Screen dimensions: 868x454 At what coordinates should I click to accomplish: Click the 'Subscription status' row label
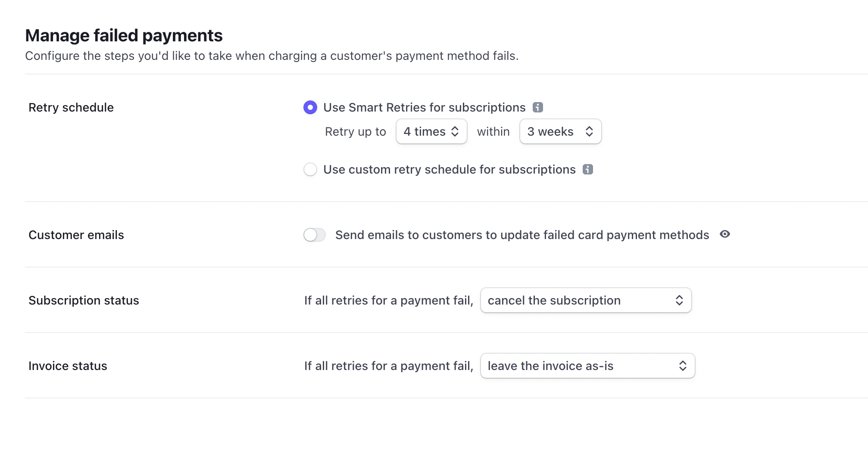coord(84,300)
